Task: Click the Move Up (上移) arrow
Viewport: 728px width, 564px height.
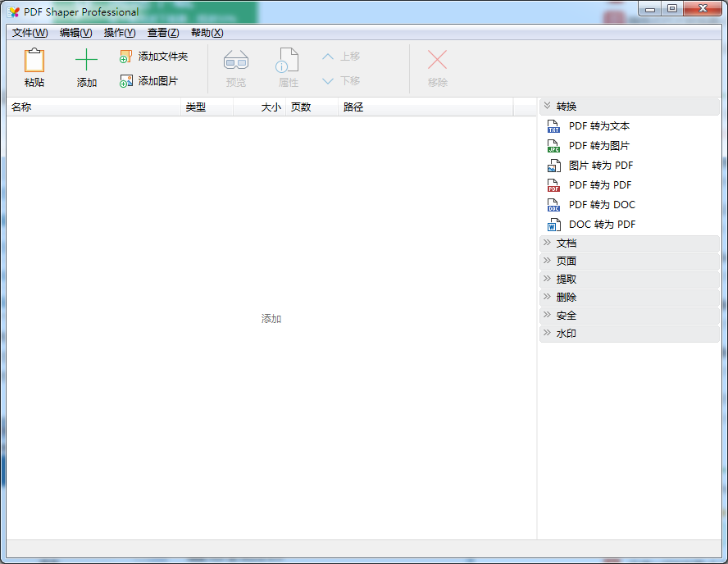Action: pos(328,57)
